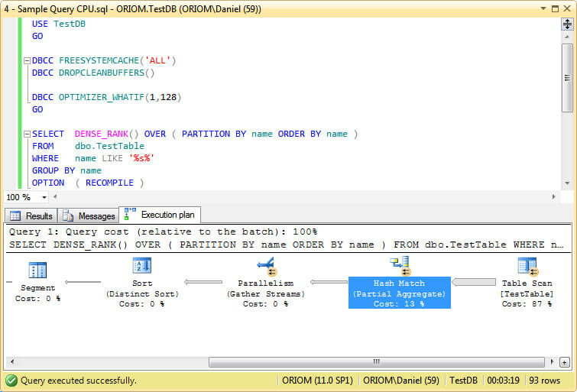Click the ORIOM (11.0 SP1) status entry
Screen dimensions: 577x392
click(317, 381)
